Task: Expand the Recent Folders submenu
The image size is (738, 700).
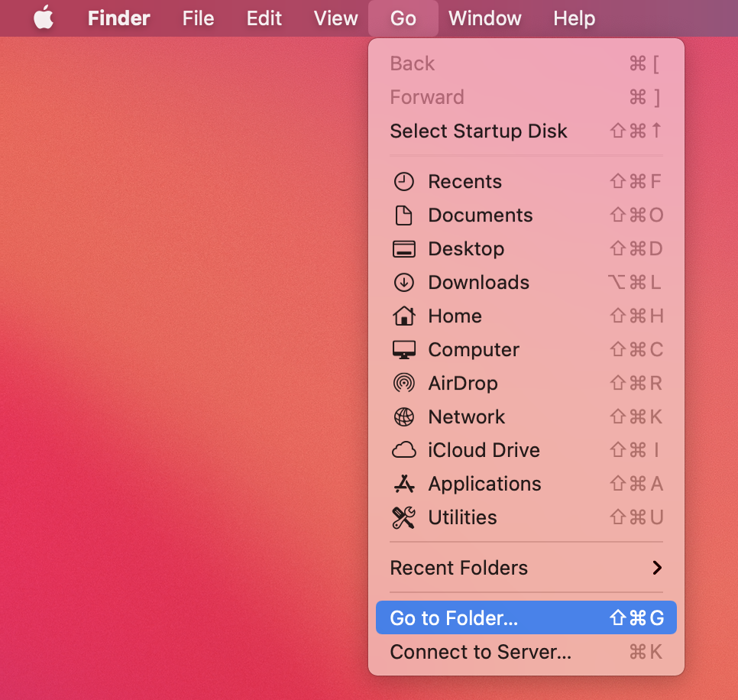Action: (x=526, y=568)
